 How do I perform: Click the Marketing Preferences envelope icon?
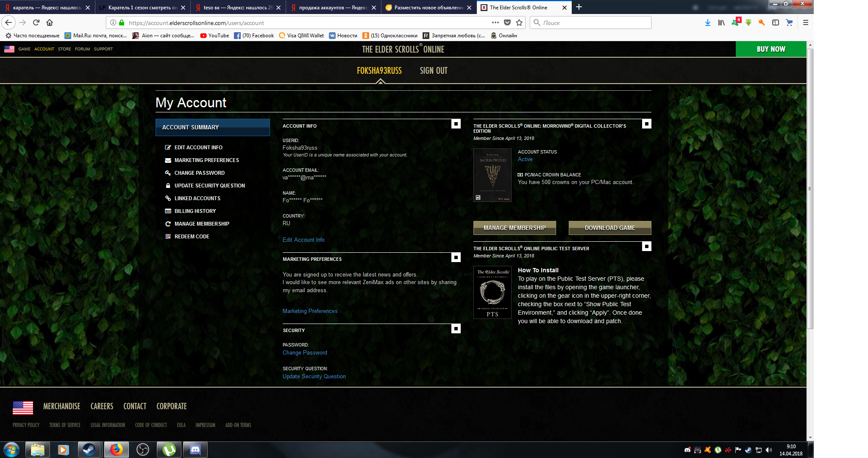168,160
